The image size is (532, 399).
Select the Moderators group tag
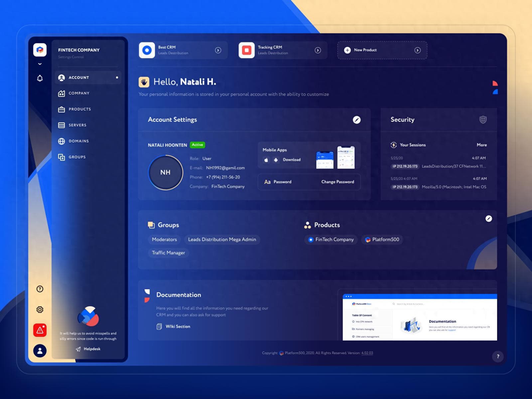(x=164, y=239)
